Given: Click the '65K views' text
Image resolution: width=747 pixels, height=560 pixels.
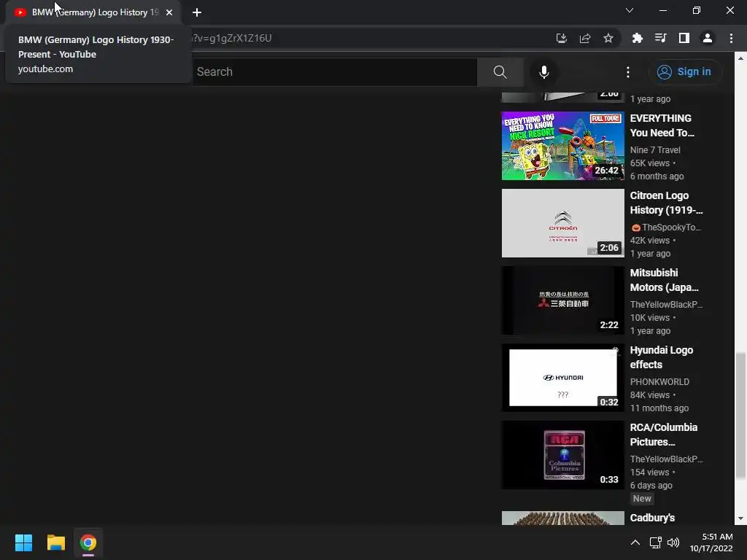Looking at the screenshot, I should click(x=650, y=163).
